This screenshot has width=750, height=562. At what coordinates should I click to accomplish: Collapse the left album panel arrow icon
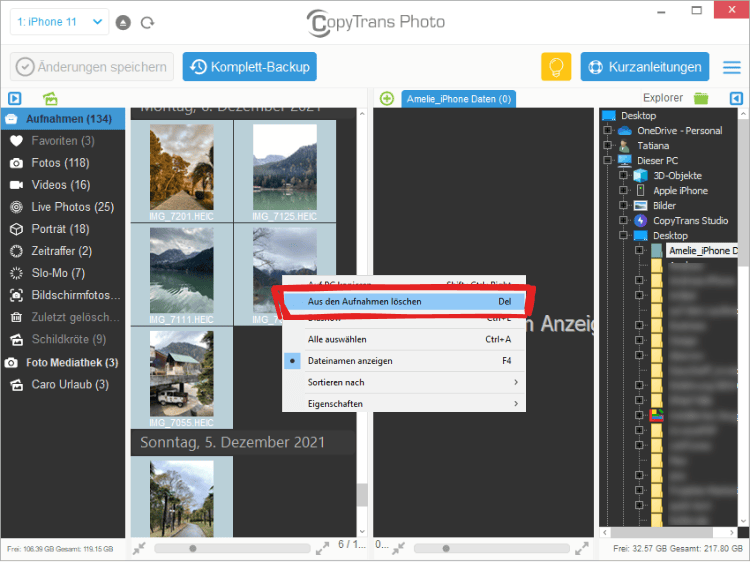[x=15, y=99]
